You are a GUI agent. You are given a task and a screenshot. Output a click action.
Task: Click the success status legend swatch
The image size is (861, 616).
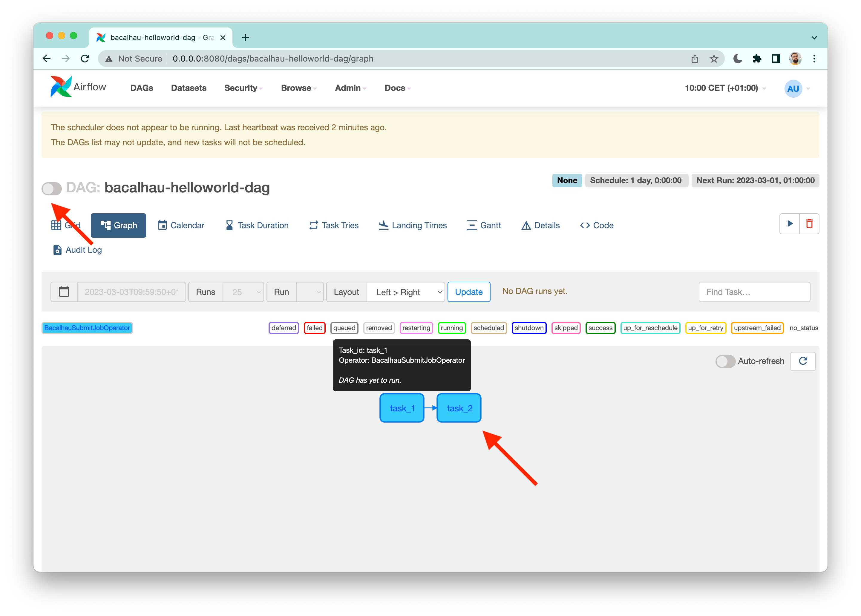coord(600,328)
